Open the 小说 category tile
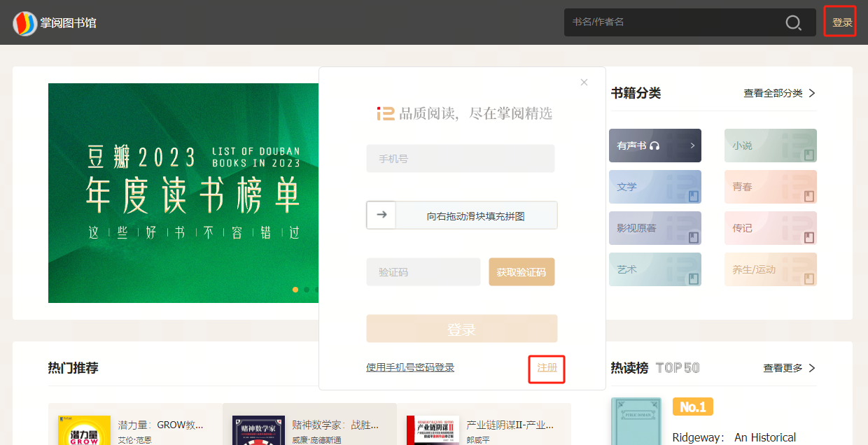The height and width of the screenshot is (445, 868). [770, 146]
